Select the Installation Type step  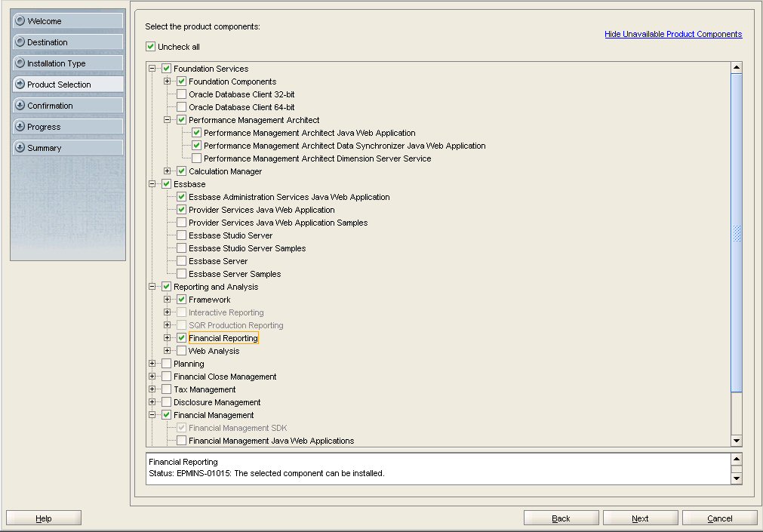point(68,63)
